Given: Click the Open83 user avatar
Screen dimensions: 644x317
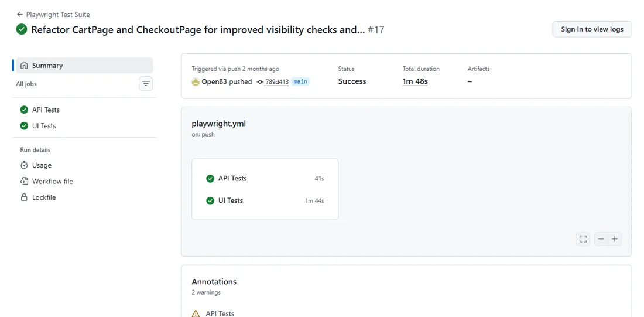Looking at the screenshot, I should 196,81.
